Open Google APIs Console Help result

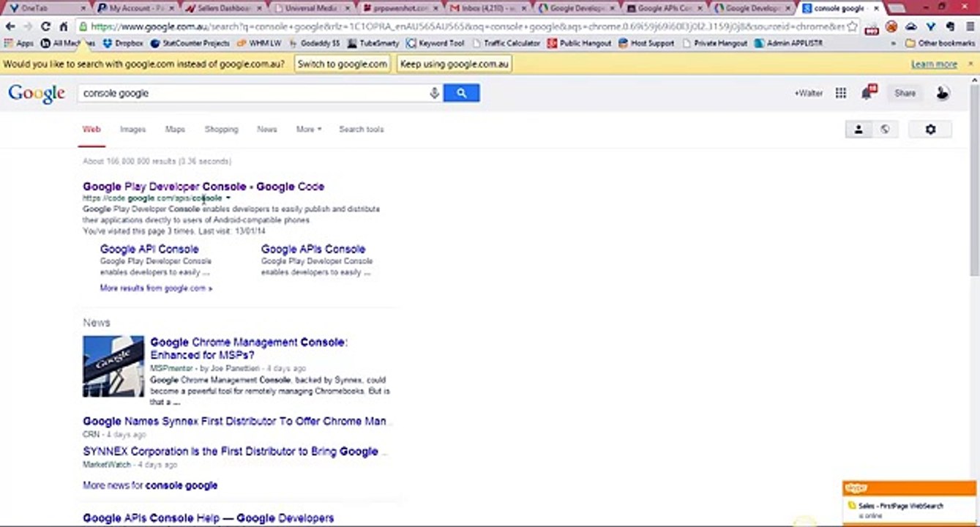click(x=209, y=518)
